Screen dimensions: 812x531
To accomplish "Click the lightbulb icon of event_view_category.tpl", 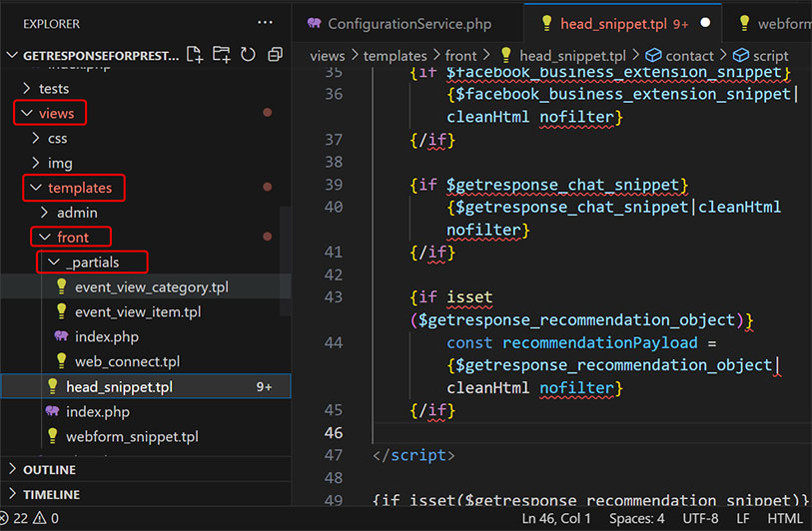I will pos(62,286).
